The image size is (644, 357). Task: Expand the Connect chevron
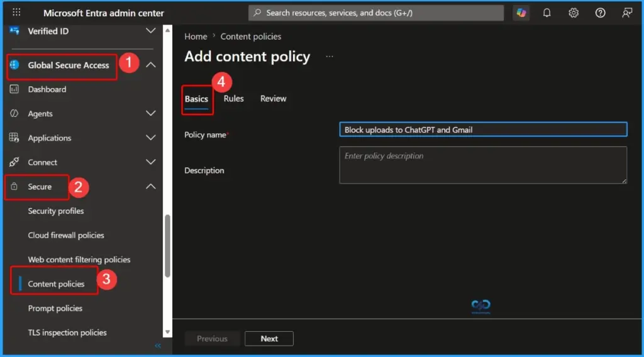(x=151, y=162)
